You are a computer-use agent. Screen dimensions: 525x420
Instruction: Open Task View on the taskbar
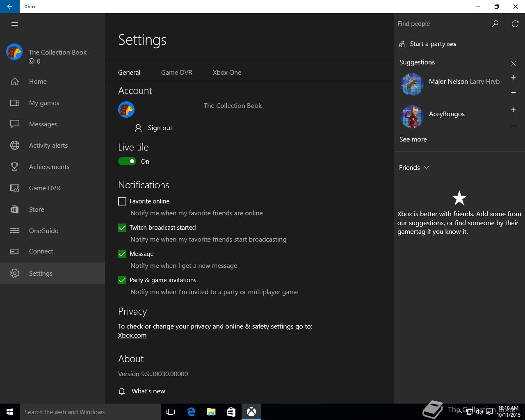coord(171,412)
